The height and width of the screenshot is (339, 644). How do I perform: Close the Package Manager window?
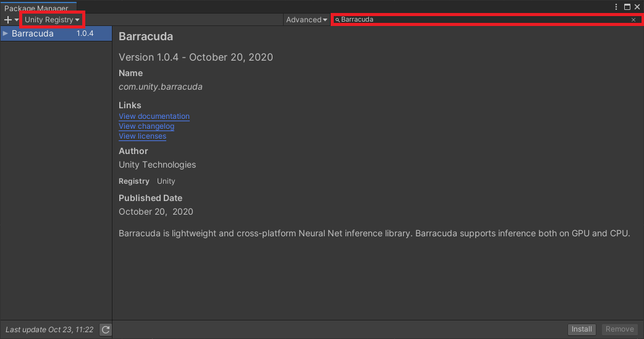click(x=637, y=7)
